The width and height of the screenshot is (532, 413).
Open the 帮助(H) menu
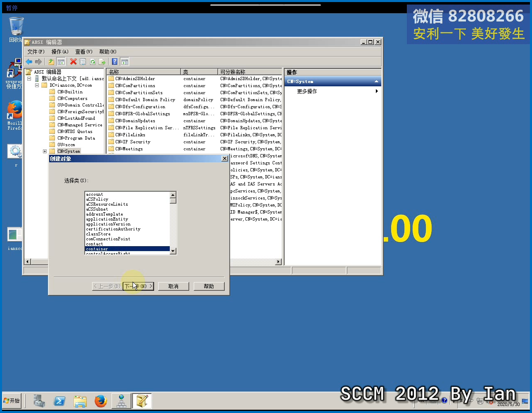pos(108,52)
